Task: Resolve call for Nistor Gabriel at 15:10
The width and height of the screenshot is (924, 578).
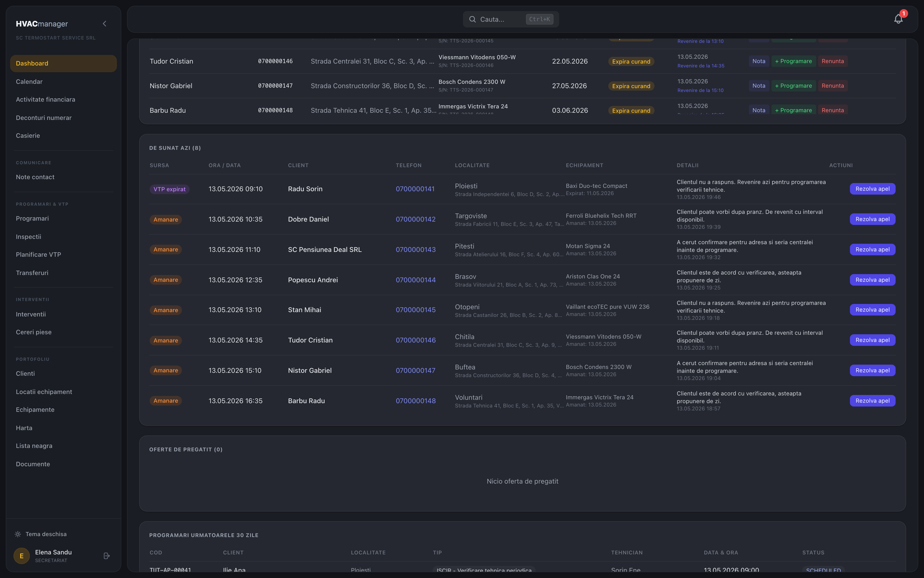Action: 873,370
